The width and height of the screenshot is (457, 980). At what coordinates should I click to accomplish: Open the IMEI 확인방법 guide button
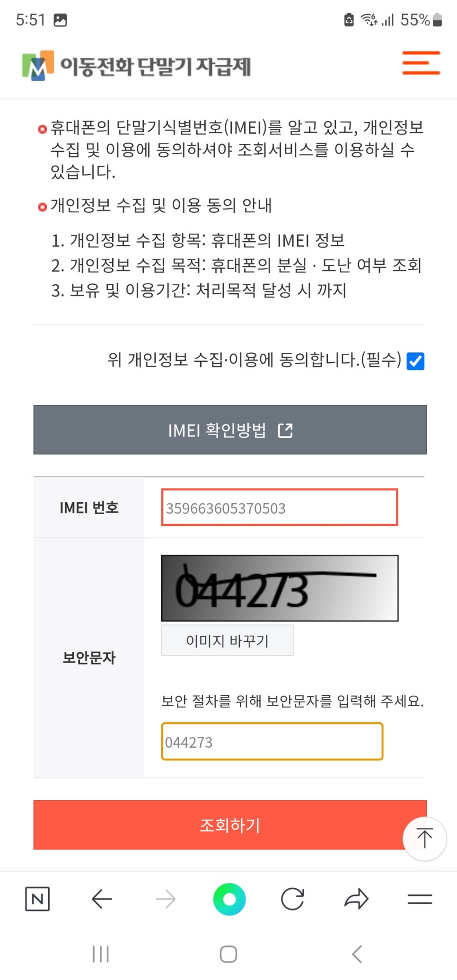(230, 429)
